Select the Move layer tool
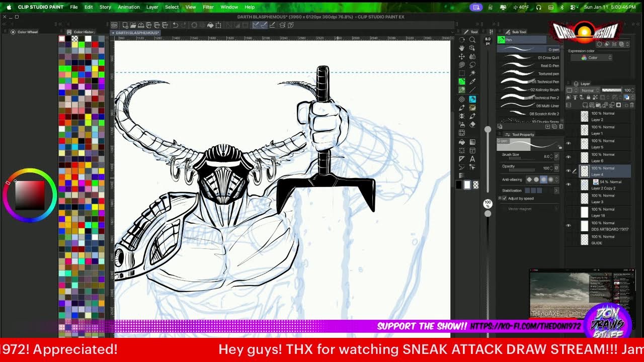The height and width of the screenshot is (362, 644). click(x=462, y=56)
